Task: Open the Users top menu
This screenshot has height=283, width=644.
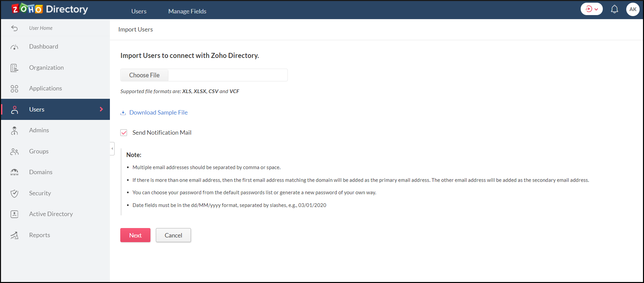Action: click(x=139, y=11)
